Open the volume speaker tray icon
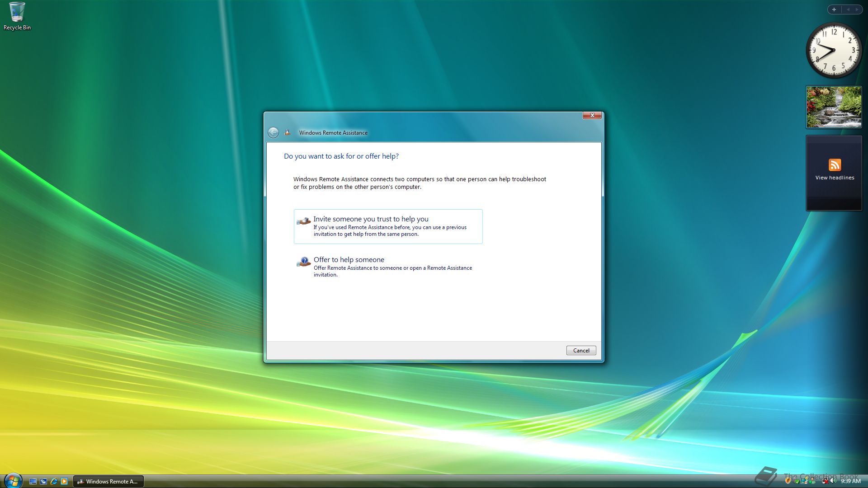 click(833, 481)
